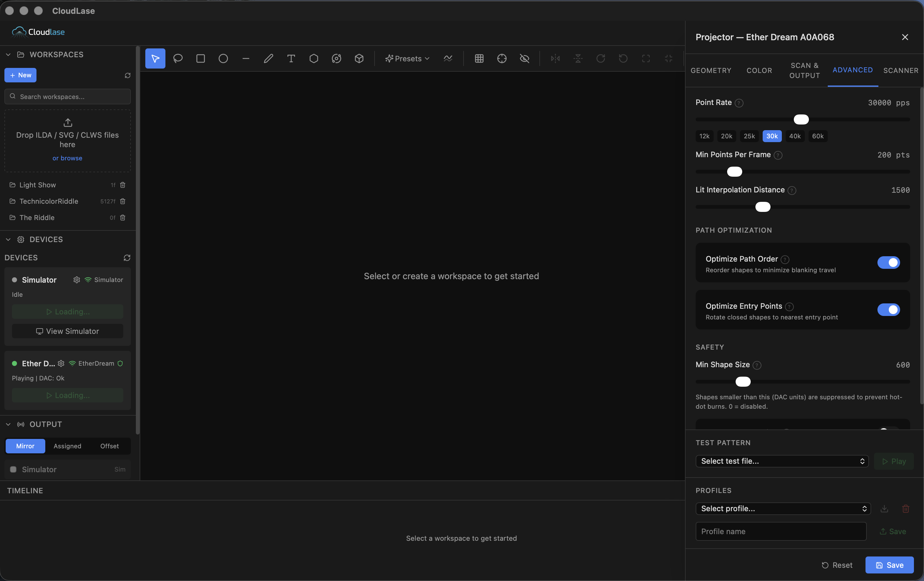Toggle the grid overlay icon
The height and width of the screenshot is (581, 924).
[479, 58]
